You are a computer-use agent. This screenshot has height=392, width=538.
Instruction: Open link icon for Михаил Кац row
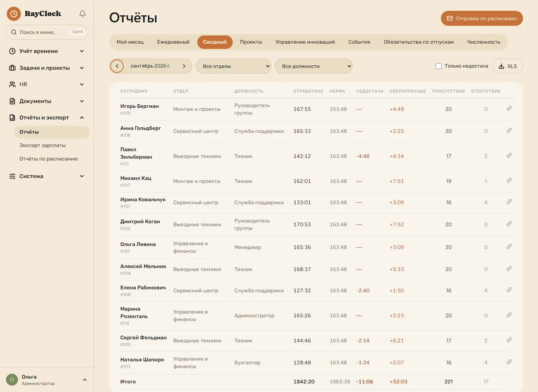[x=509, y=180]
